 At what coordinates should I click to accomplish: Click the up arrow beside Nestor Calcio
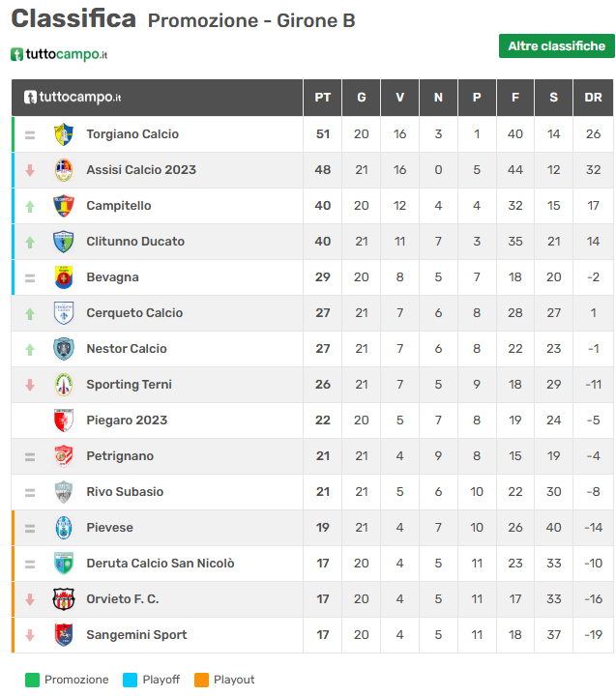[x=30, y=349]
